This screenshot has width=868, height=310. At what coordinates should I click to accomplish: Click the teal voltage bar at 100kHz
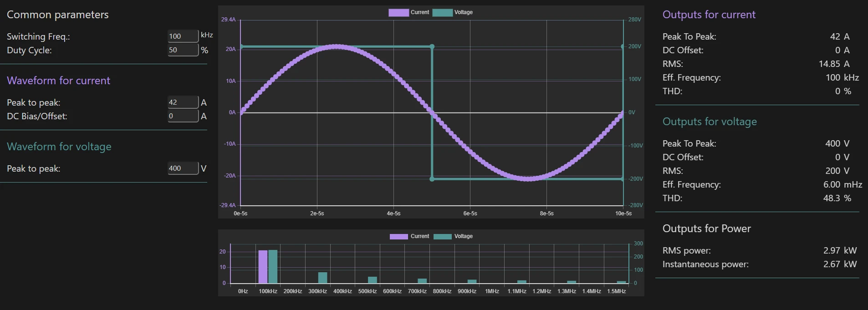(x=273, y=267)
